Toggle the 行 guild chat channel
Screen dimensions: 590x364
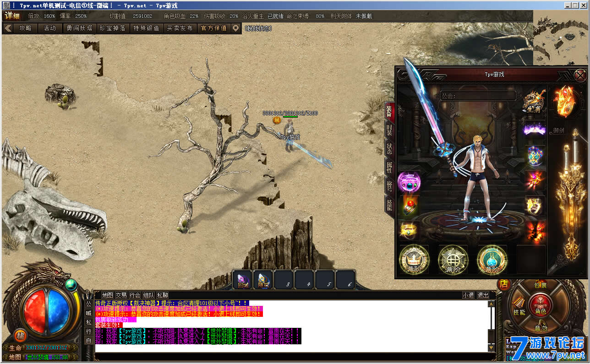[89, 331]
